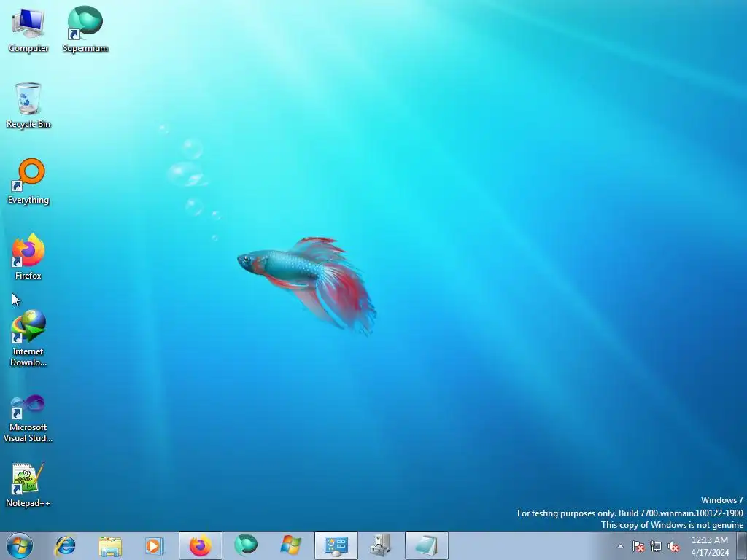Select the Supermium desktop shortcut

pos(85,29)
